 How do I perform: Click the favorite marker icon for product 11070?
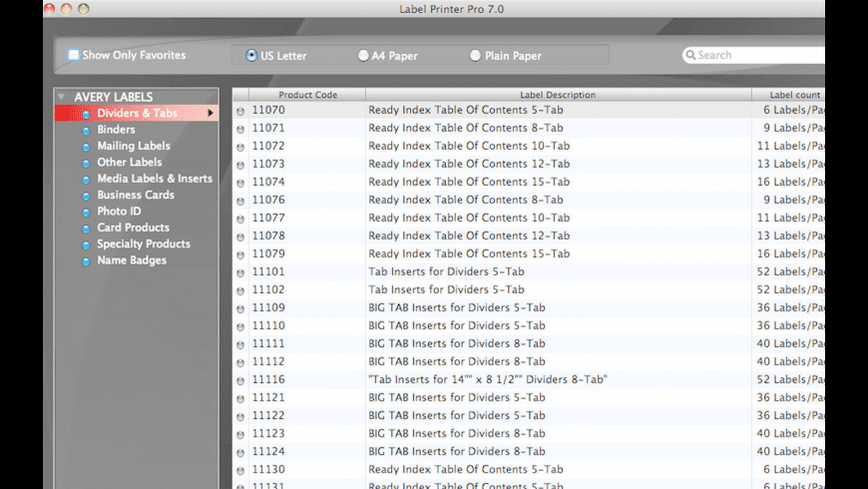pyautogui.click(x=240, y=111)
